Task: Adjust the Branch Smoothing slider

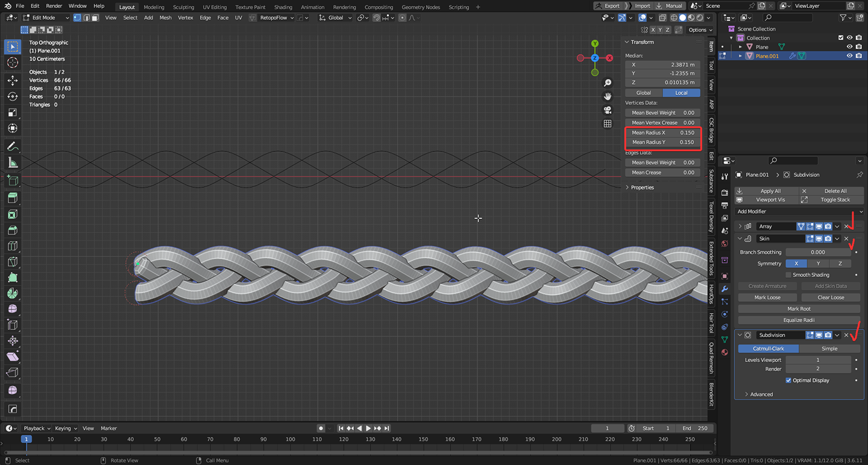Action: pos(818,252)
